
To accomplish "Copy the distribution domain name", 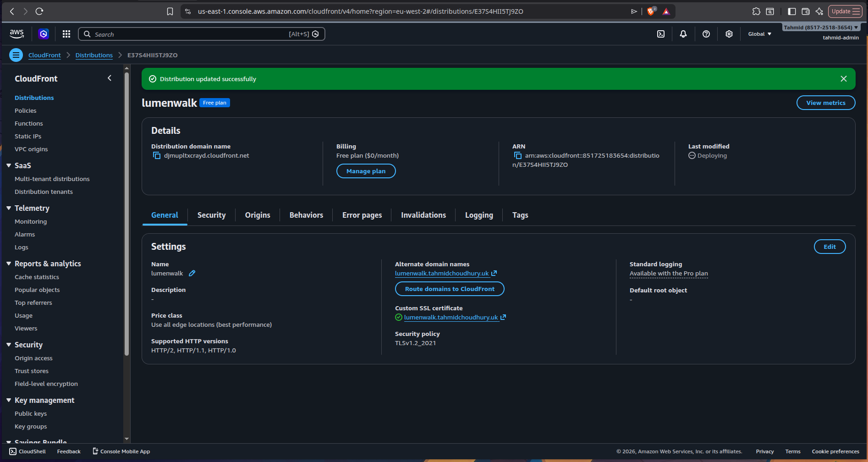I will pos(156,156).
